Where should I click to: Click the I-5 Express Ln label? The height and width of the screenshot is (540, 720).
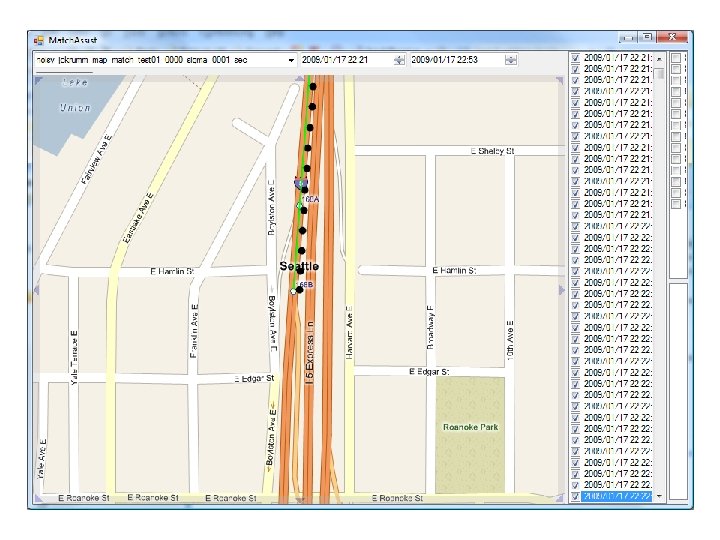[310, 353]
